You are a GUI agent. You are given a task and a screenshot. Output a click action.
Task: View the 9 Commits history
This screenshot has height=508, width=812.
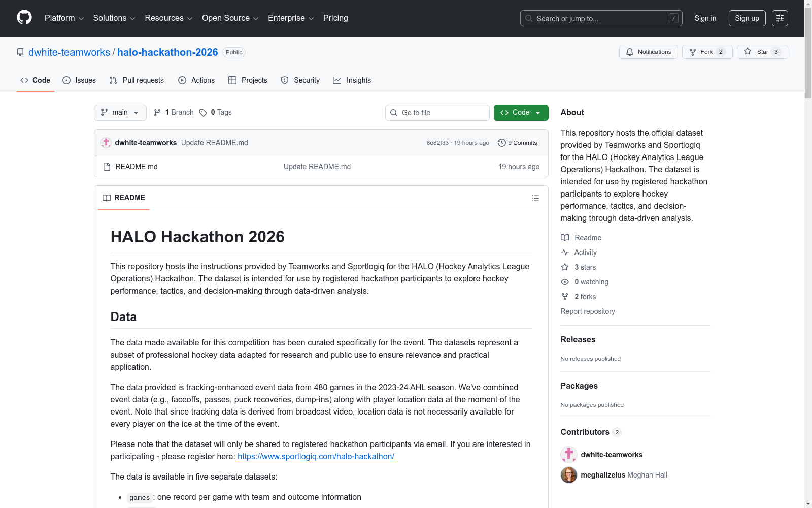pyautogui.click(x=518, y=143)
